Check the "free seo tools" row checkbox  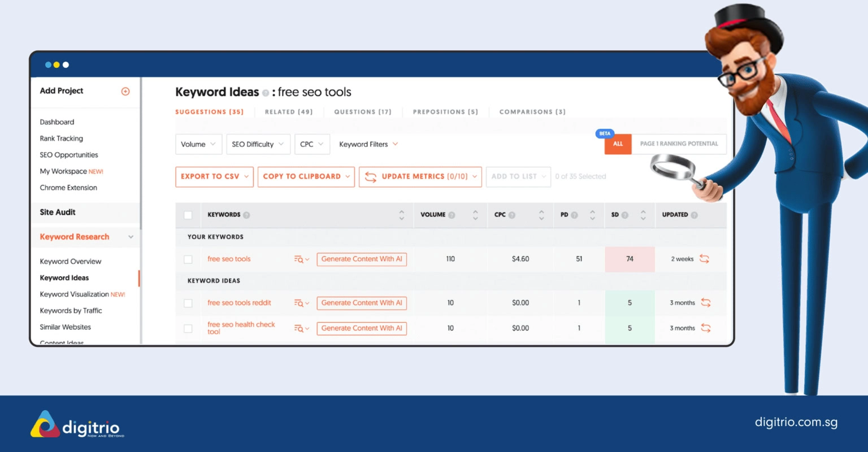click(x=188, y=259)
